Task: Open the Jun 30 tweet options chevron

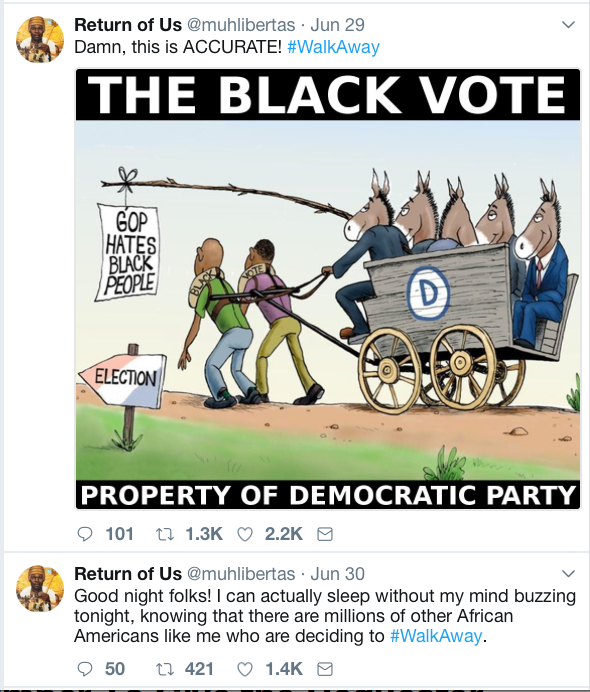Action: (x=568, y=573)
